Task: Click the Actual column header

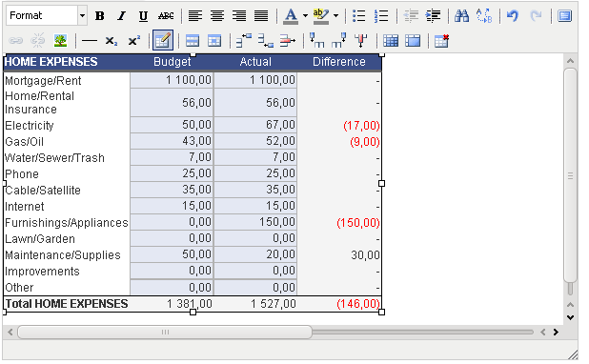Action: coord(255,62)
